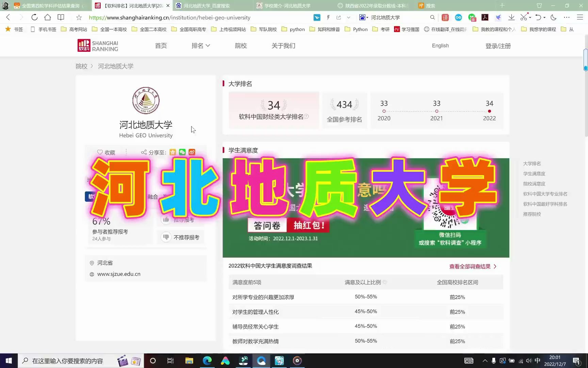This screenshot has width=588, height=368.
Task: Click the heart favorite icon for 收藏
Action: 100,152
